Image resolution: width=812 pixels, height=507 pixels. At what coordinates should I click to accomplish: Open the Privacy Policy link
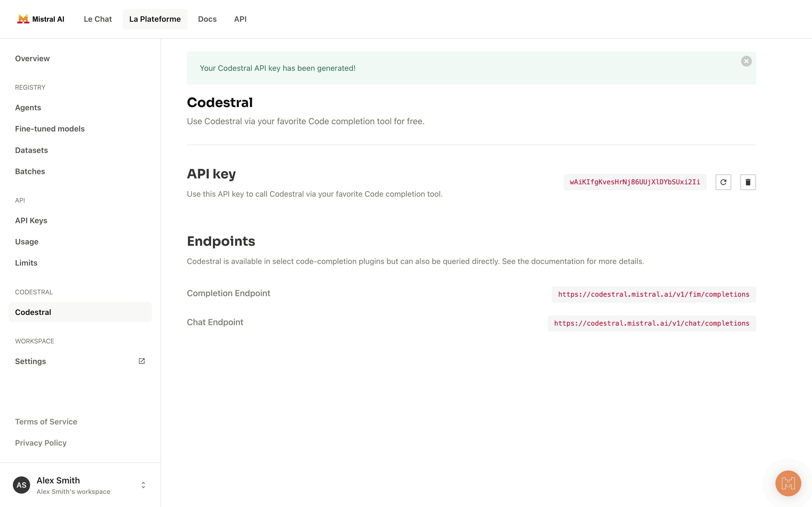click(41, 443)
